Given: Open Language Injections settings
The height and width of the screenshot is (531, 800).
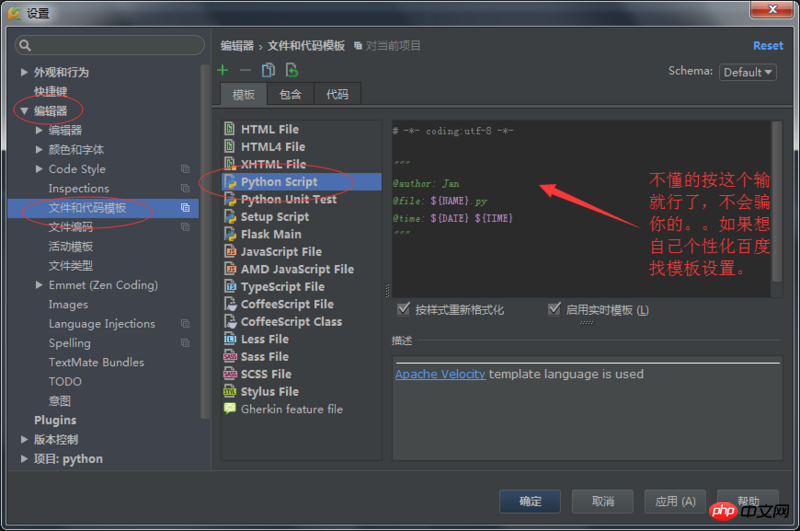Looking at the screenshot, I should coord(102,324).
